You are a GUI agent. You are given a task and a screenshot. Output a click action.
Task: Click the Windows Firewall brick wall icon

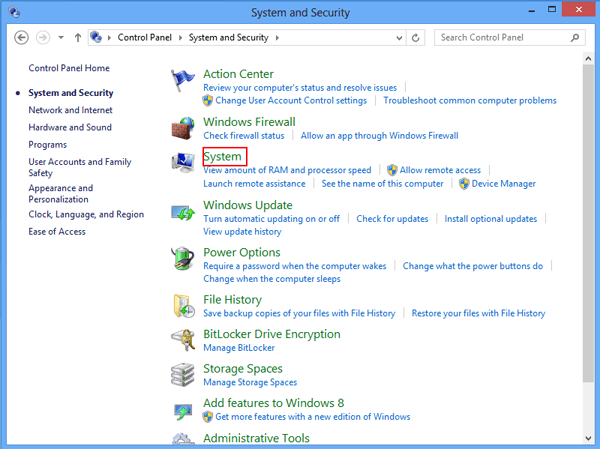click(x=183, y=128)
